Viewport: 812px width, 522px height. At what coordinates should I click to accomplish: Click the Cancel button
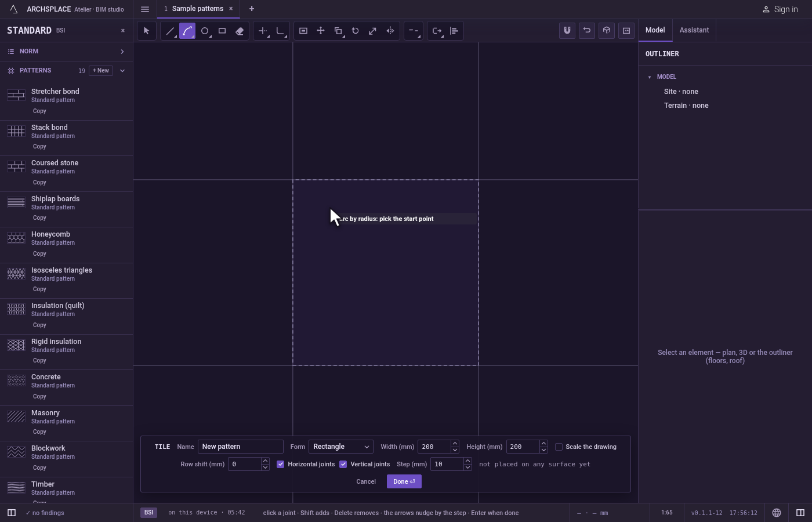(366, 481)
